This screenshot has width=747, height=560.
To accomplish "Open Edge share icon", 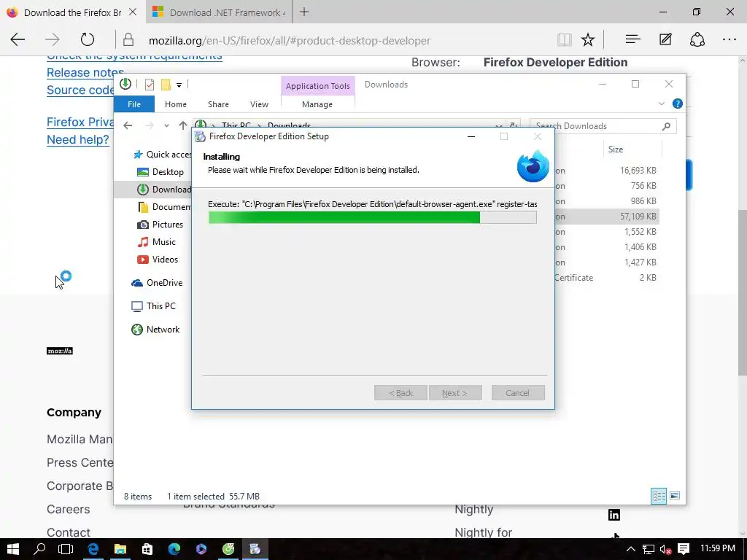I will pyautogui.click(x=697, y=40).
